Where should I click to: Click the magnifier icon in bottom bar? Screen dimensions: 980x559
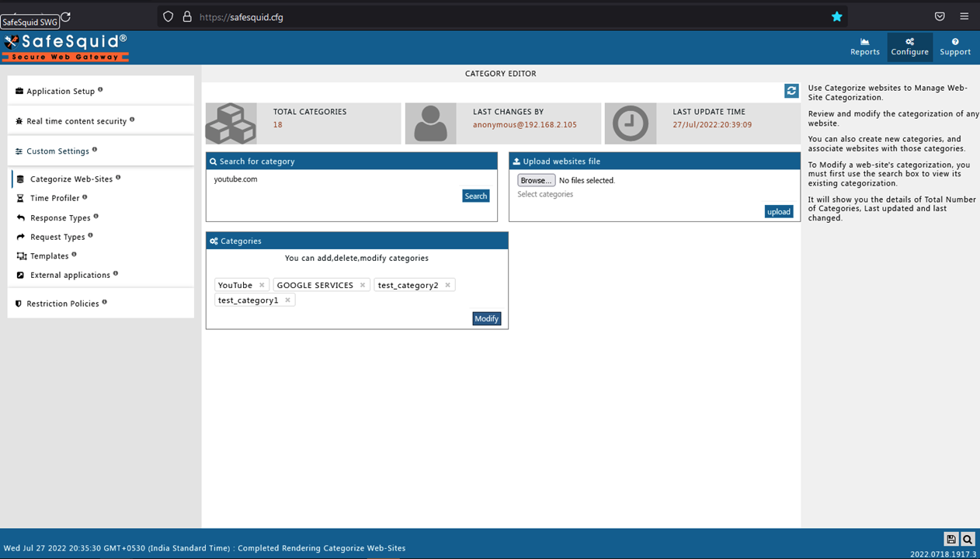pyautogui.click(x=968, y=539)
